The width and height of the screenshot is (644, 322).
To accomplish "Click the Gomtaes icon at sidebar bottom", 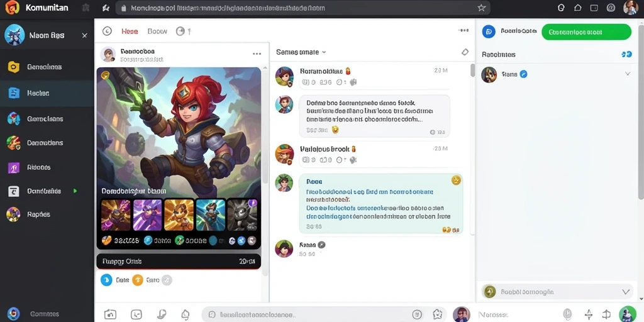I will (14, 314).
